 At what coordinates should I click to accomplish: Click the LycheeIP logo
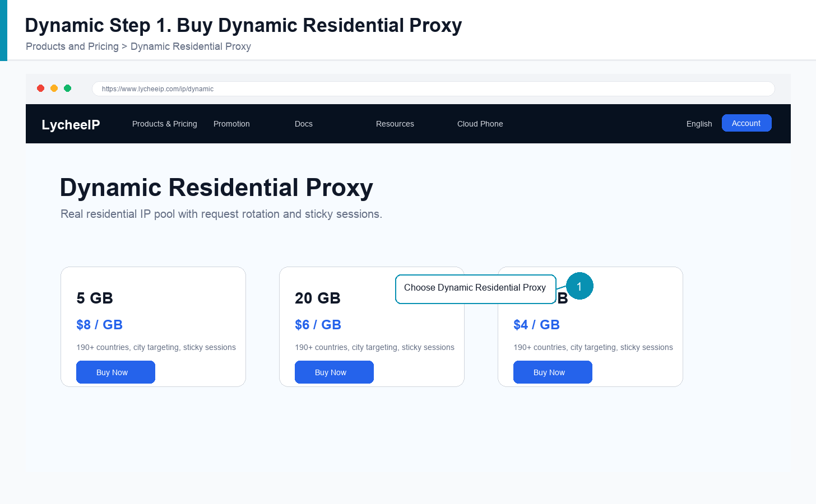[71, 124]
